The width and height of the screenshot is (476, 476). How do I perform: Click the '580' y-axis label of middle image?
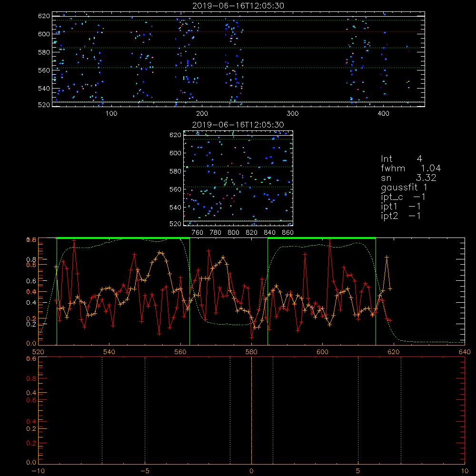176,171
